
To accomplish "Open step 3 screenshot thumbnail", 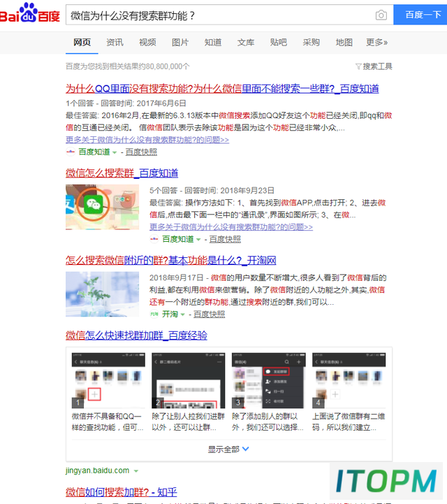I will click(268, 380).
